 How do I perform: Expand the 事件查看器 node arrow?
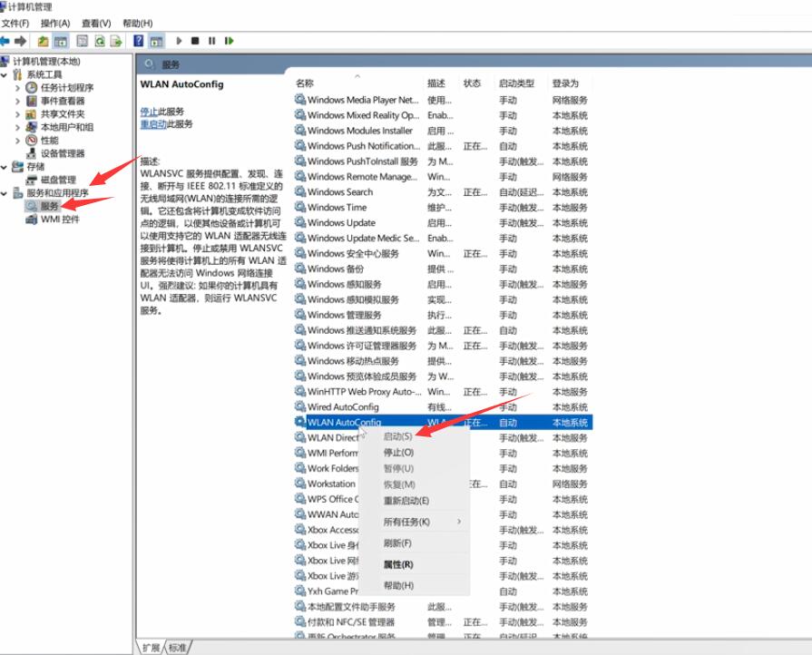17,101
